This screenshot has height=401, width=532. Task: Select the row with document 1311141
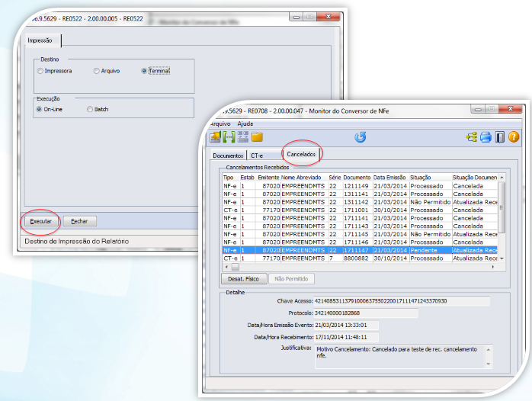(x=360, y=194)
